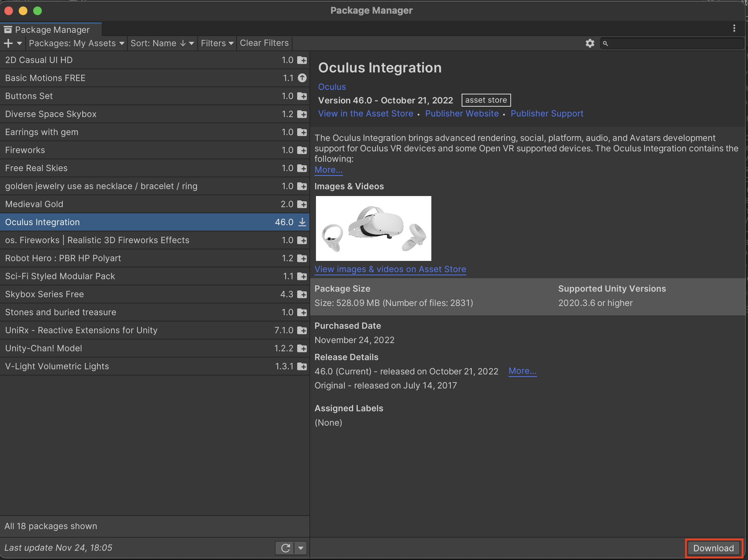Open the View in the Asset Store link

click(x=365, y=114)
